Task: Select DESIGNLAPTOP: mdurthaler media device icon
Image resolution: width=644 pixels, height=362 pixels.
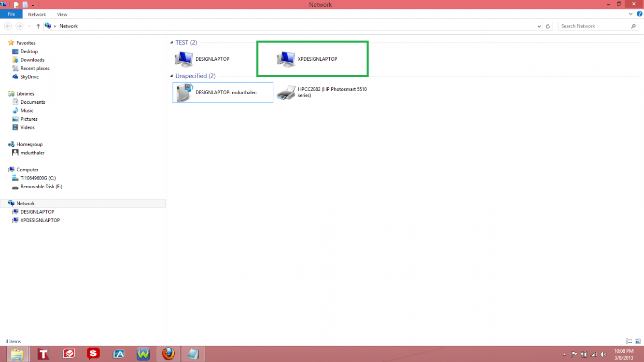Action: (184, 92)
